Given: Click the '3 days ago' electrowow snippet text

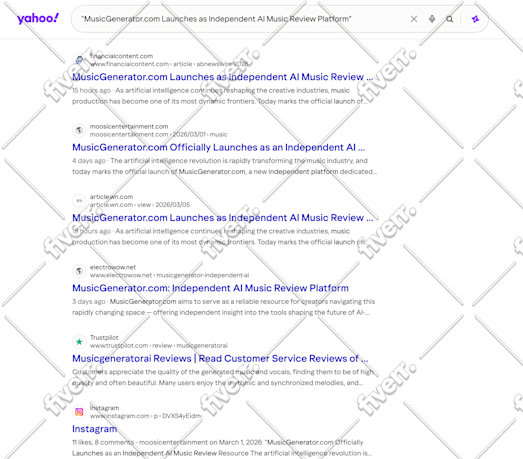Looking at the screenshot, I should 223,307.
